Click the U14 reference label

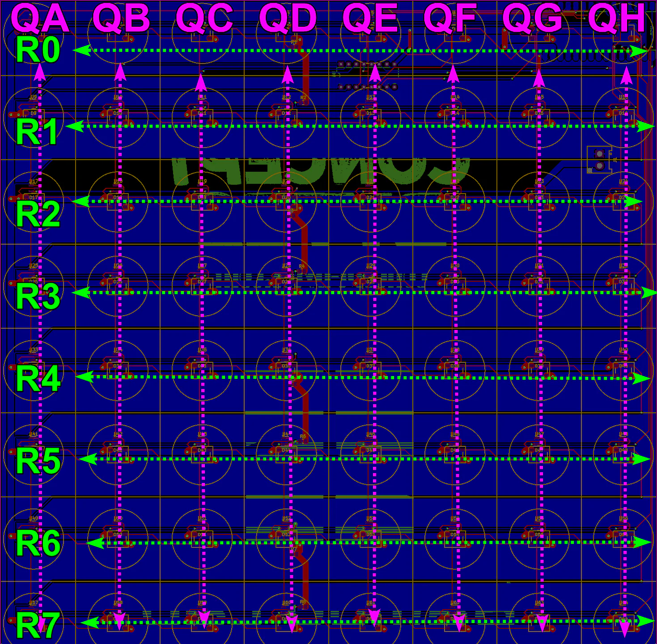coord(455,97)
